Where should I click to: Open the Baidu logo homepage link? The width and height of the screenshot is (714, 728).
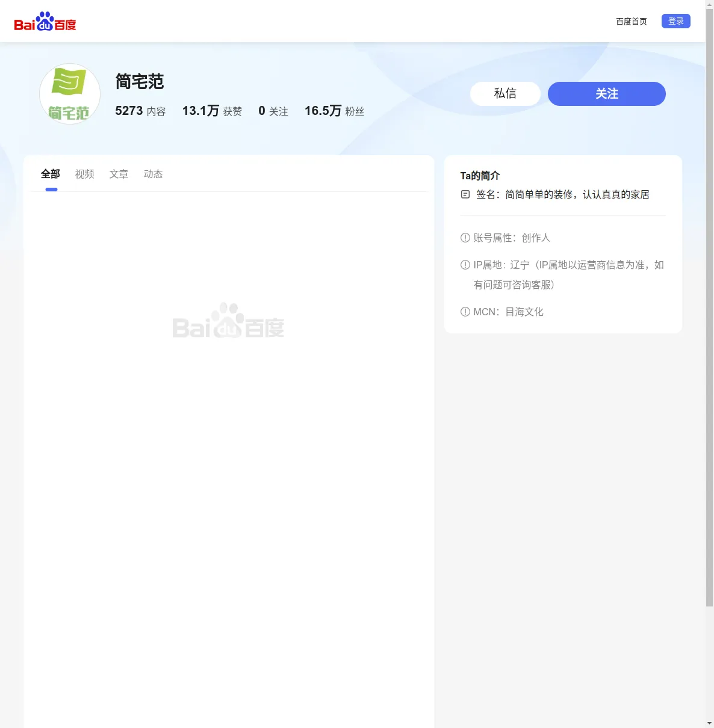(x=45, y=22)
